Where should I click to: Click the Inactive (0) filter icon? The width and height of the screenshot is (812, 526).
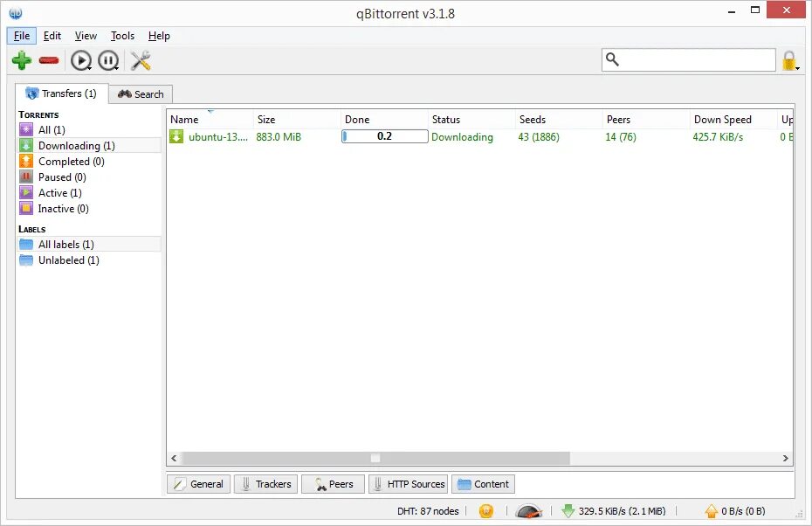[x=26, y=208]
